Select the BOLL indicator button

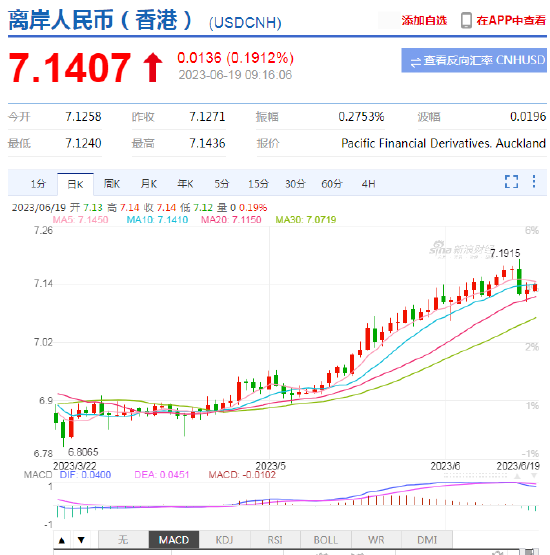pyautogui.click(x=326, y=540)
